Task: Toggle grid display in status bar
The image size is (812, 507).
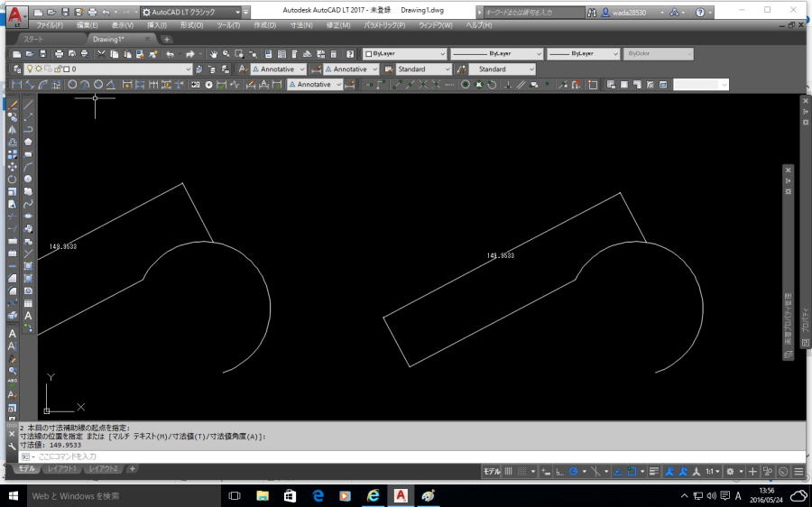Action: (509, 471)
